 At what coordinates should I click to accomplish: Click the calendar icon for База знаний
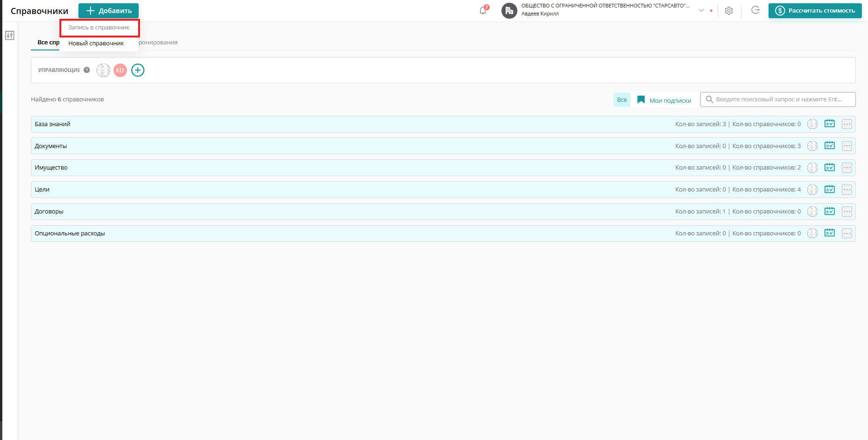tap(829, 124)
